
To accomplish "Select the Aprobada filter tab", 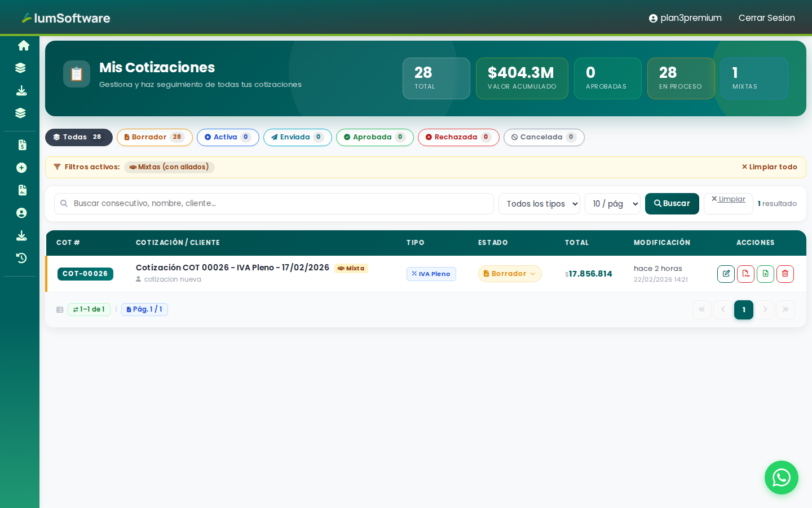I will pyautogui.click(x=374, y=137).
